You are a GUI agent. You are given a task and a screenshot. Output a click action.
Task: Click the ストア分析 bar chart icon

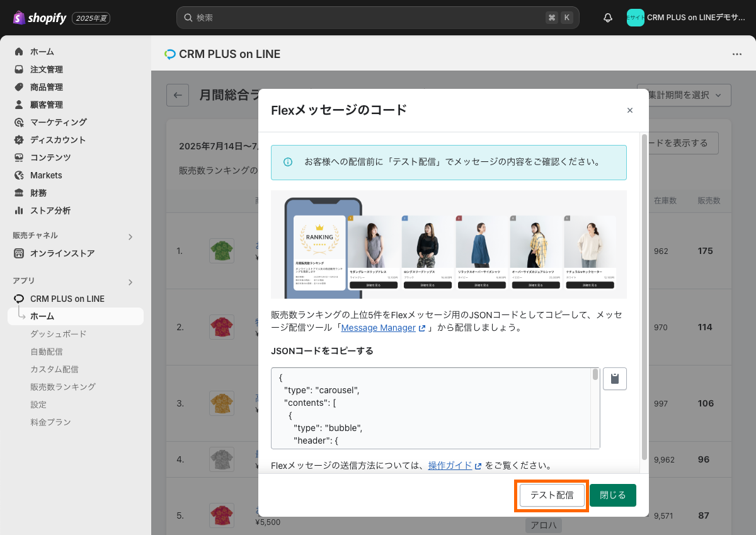click(x=19, y=210)
